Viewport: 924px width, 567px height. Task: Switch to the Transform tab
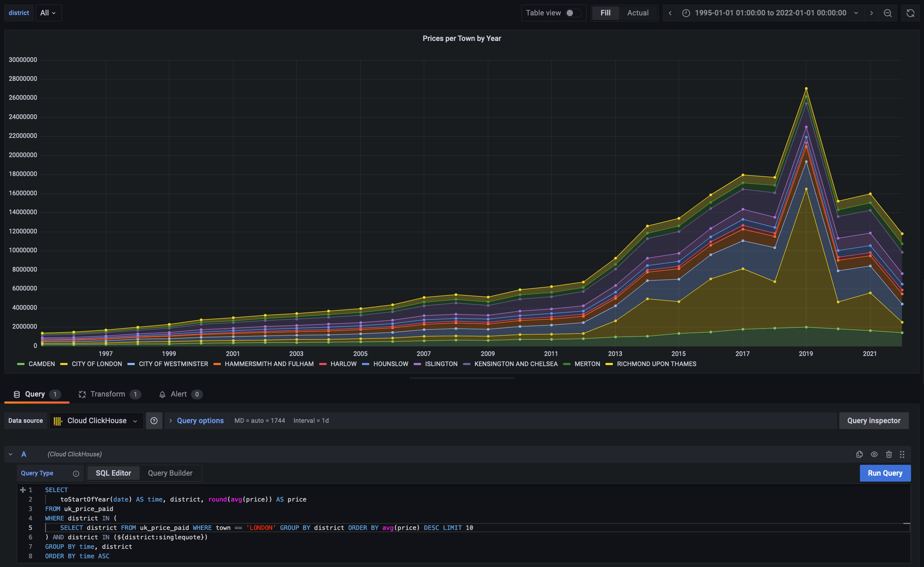pyautogui.click(x=108, y=394)
